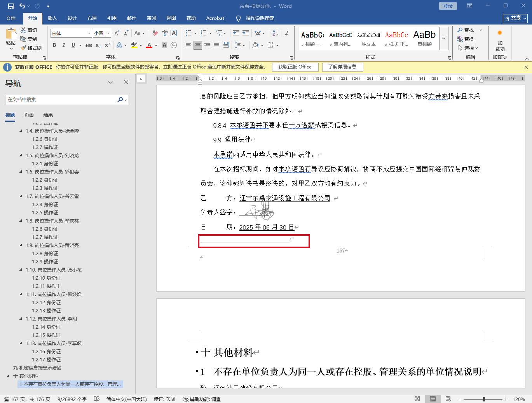Image resolution: width=532 pixels, height=403 pixels.
Task: Toggle superscript formatting
Action: click(x=107, y=45)
